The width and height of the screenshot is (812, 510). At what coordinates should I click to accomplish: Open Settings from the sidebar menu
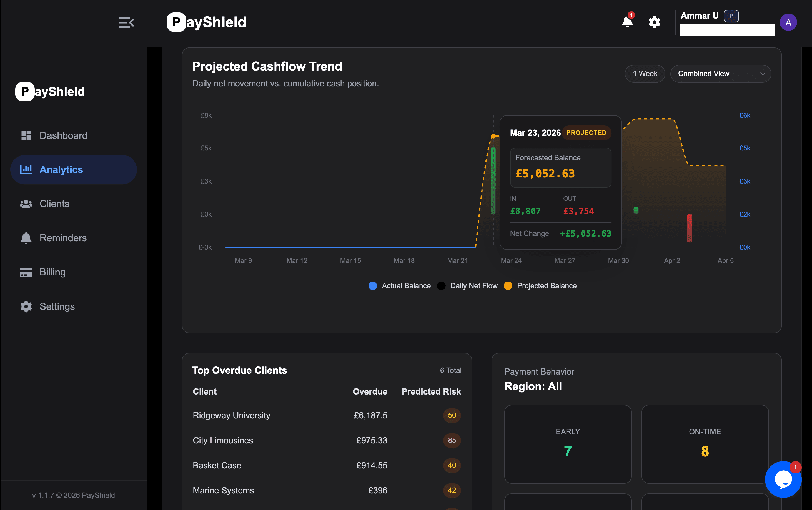point(74,306)
